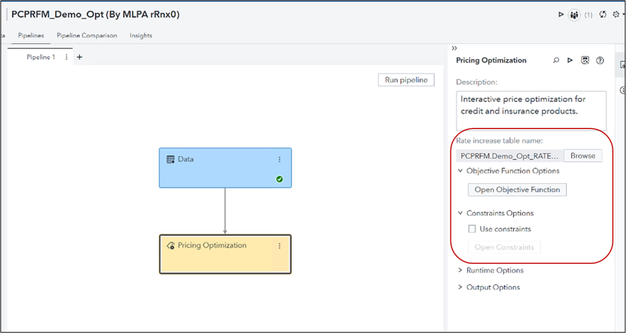Open the project sharing users icon
Screen dimensions: 644x333
click(x=574, y=15)
